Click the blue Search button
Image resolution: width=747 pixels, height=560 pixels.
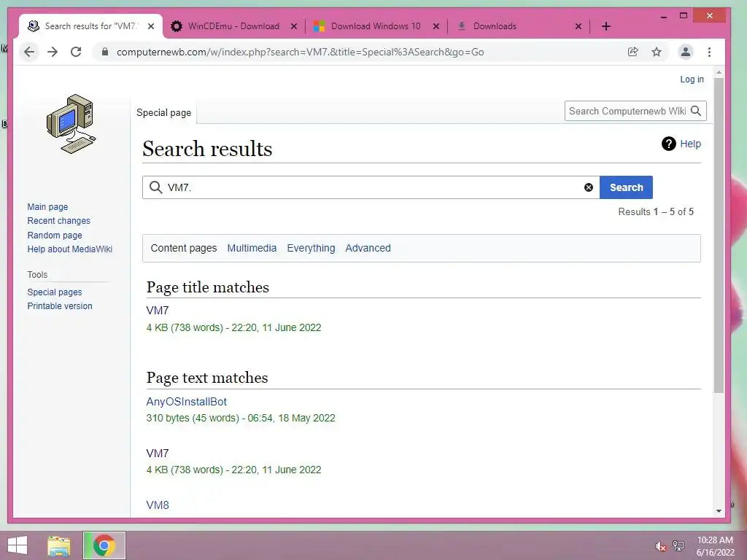[626, 187]
